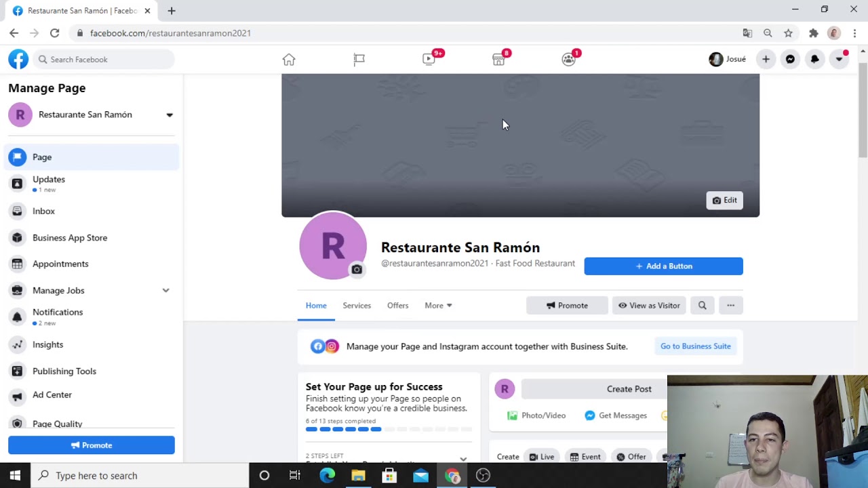Open Page Quality in the sidebar
Image resolution: width=868 pixels, height=488 pixels.
pos(92,424)
